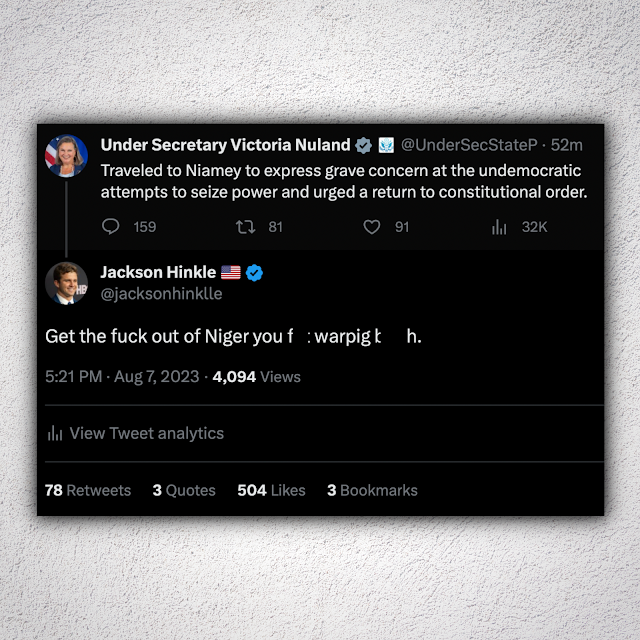Click the US flag emoji next to Jackson Hinkle
The width and height of the screenshot is (640, 640).
(231, 272)
